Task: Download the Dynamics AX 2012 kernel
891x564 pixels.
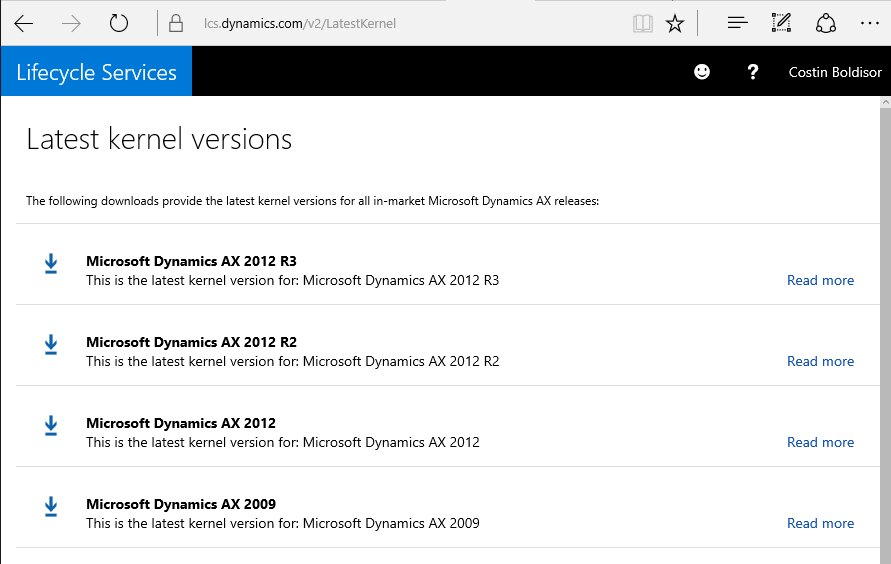Action: (x=51, y=425)
